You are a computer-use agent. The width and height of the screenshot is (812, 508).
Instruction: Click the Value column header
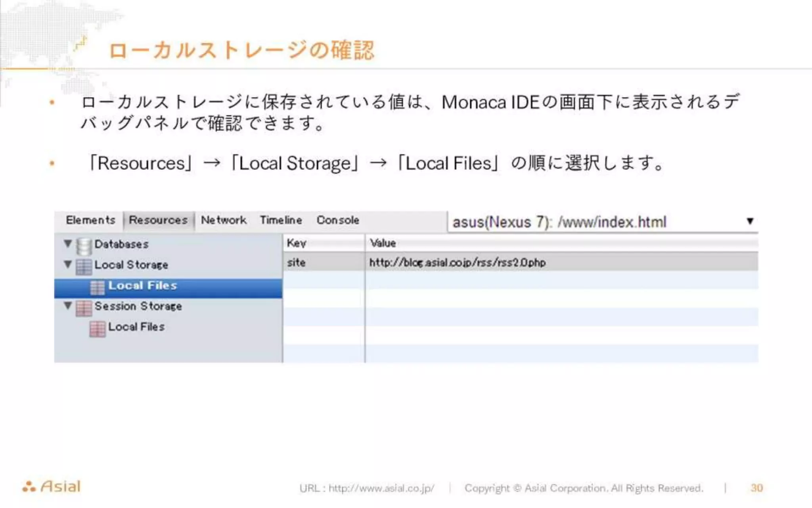[x=562, y=243]
